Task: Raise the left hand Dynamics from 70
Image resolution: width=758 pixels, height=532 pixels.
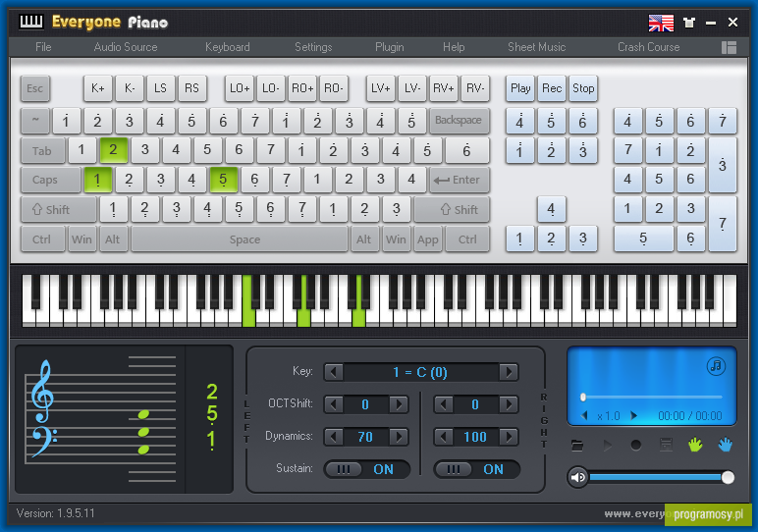Action: pos(399,437)
